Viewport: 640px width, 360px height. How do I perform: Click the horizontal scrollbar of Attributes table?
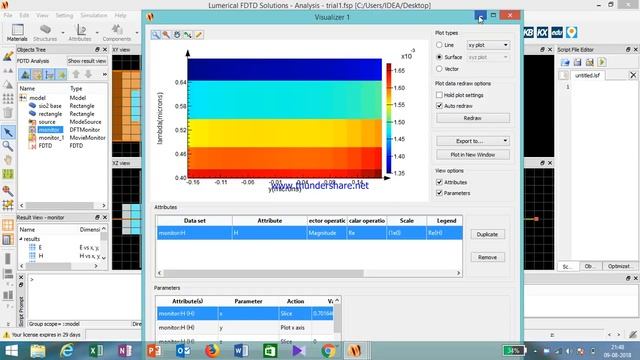(263, 273)
